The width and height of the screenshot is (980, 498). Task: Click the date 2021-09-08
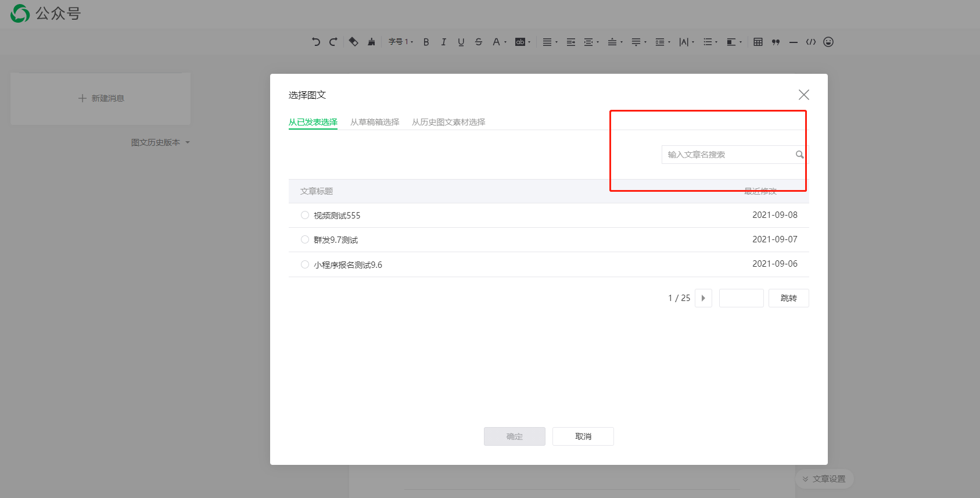(x=775, y=215)
